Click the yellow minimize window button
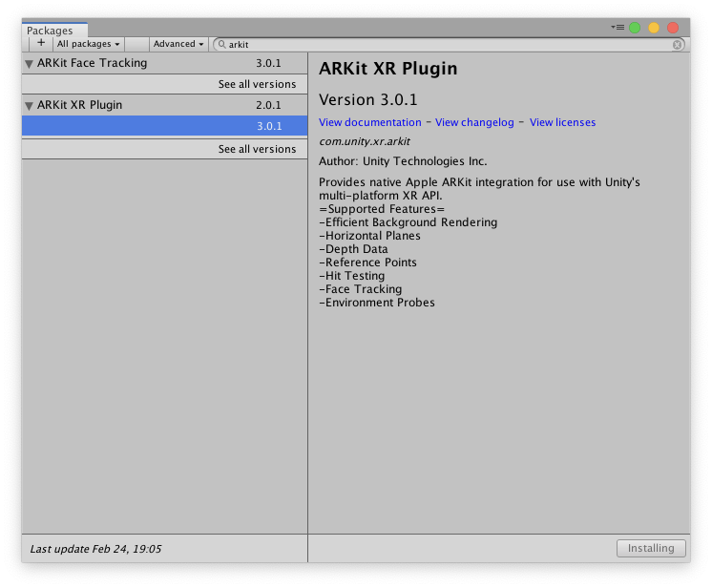This screenshot has width=712, height=588. pyautogui.click(x=654, y=28)
